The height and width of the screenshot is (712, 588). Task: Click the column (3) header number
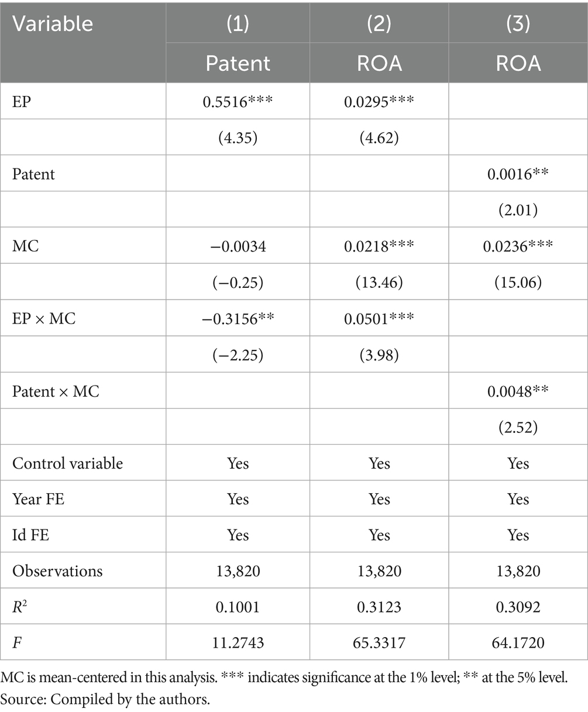pos(518,23)
